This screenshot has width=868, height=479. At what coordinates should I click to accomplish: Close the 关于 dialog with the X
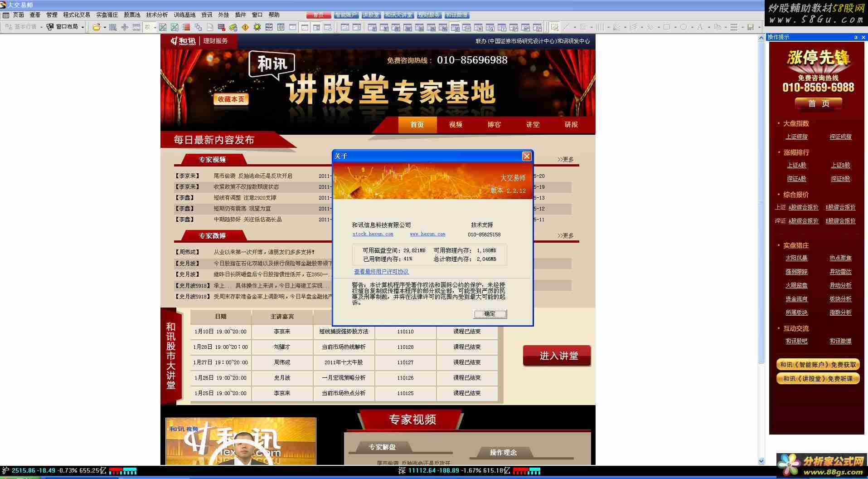click(x=526, y=156)
